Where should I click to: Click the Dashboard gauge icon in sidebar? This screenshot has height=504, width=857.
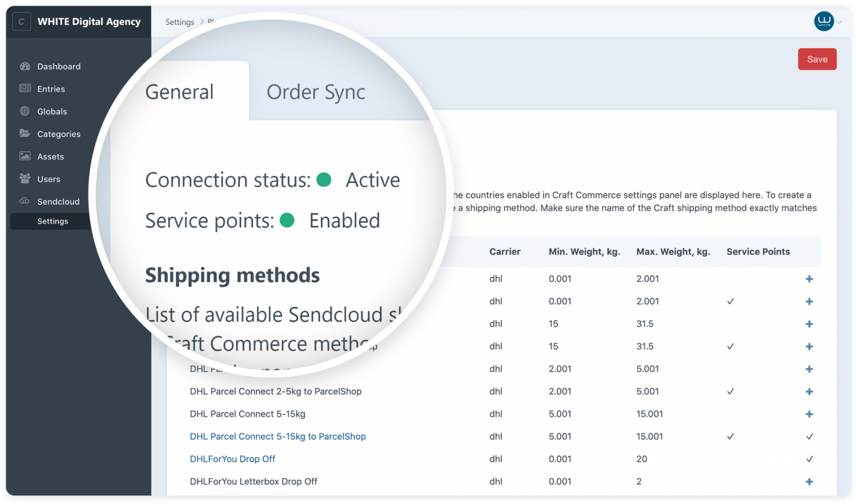(x=25, y=66)
